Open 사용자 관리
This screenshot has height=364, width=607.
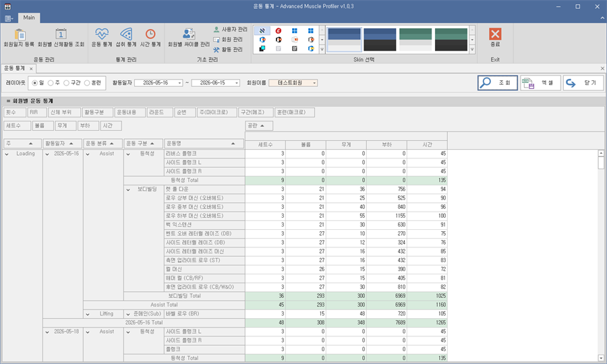point(230,30)
